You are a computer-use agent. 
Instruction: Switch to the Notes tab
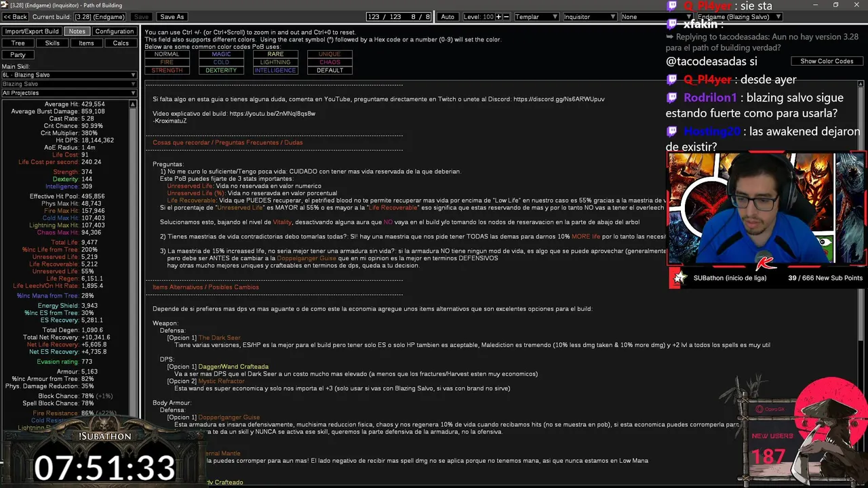pos(77,31)
